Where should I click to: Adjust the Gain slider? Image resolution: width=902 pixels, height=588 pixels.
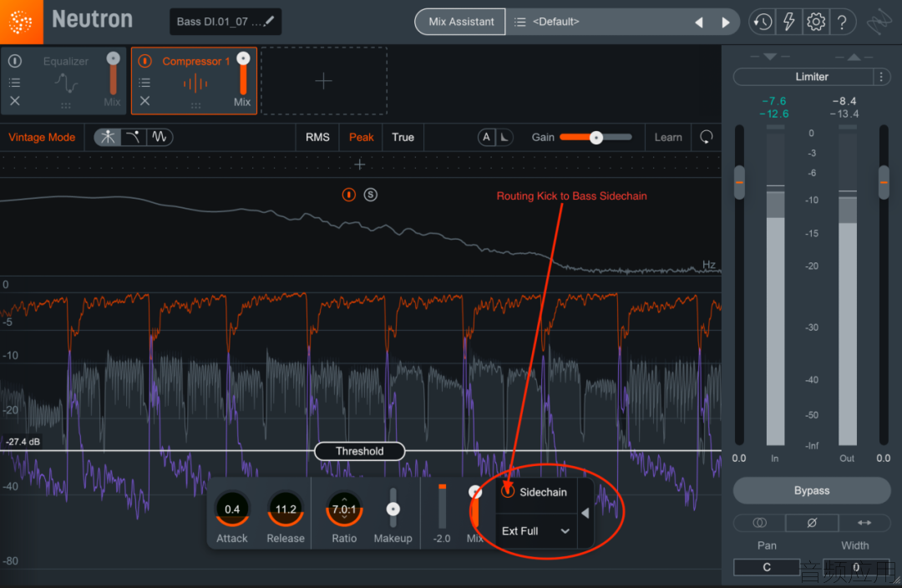[x=596, y=137]
